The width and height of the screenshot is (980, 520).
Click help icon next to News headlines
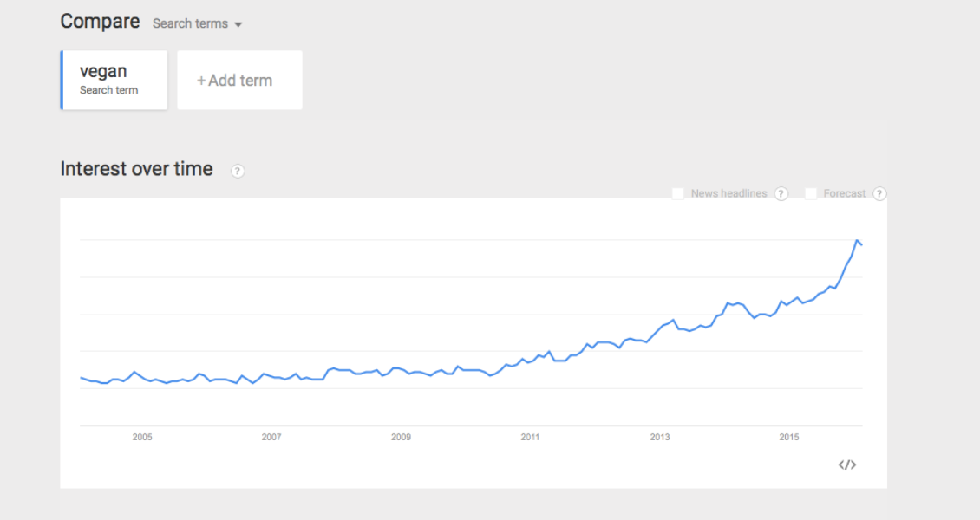pyautogui.click(x=781, y=193)
